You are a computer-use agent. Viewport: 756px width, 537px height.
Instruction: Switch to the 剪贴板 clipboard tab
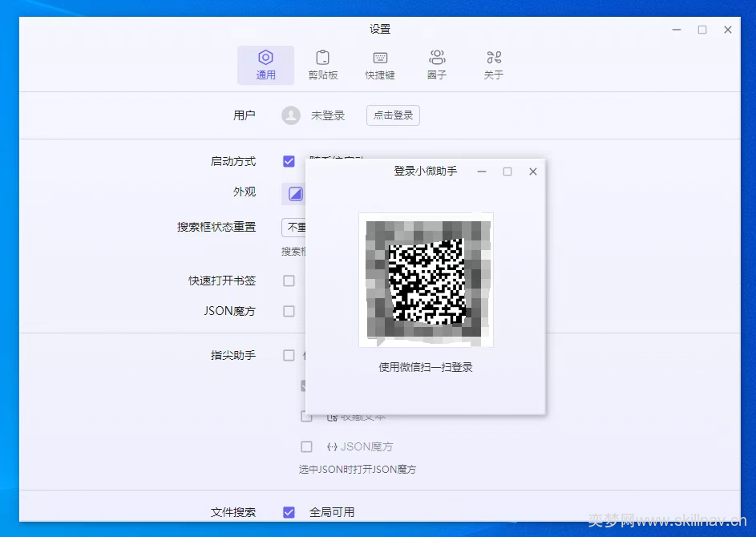322,65
